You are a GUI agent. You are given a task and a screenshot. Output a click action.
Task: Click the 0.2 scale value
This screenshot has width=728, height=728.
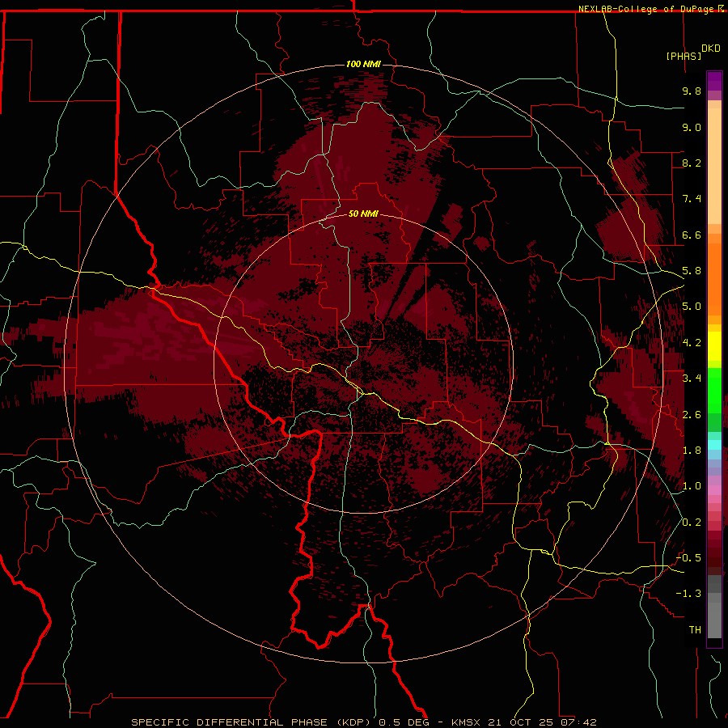692,523
